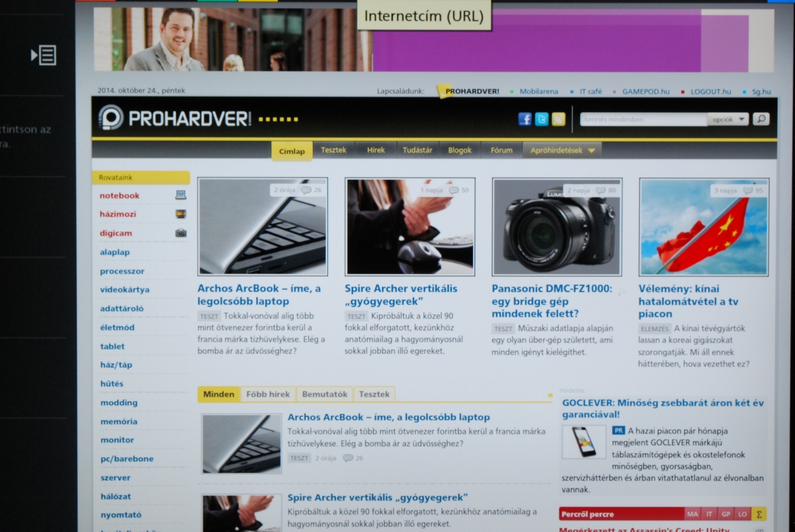Open comments bubble on Panasonic thumbnail
This screenshot has width=795, height=532.
click(x=601, y=190)
